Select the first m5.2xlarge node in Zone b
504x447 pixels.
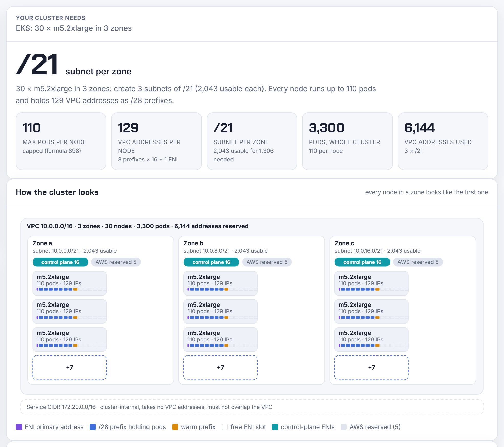coord(220,283)
